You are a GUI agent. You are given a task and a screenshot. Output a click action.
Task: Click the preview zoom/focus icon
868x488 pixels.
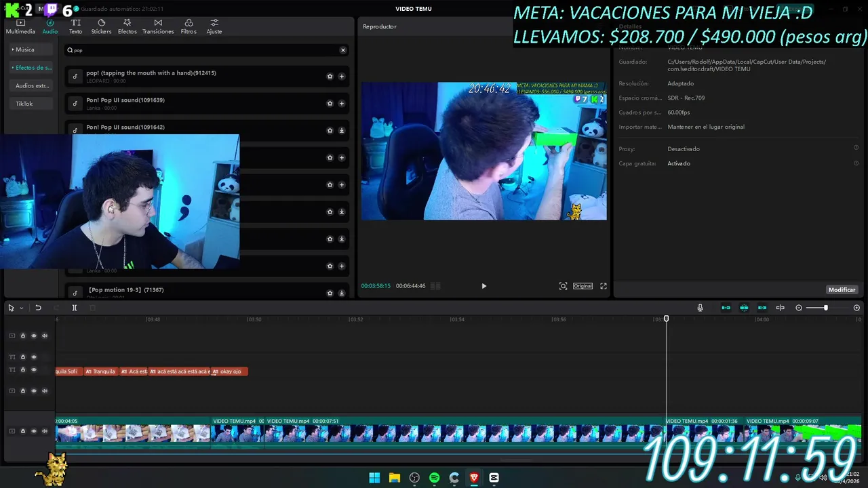pyautogui.click(x=563, y=286)
